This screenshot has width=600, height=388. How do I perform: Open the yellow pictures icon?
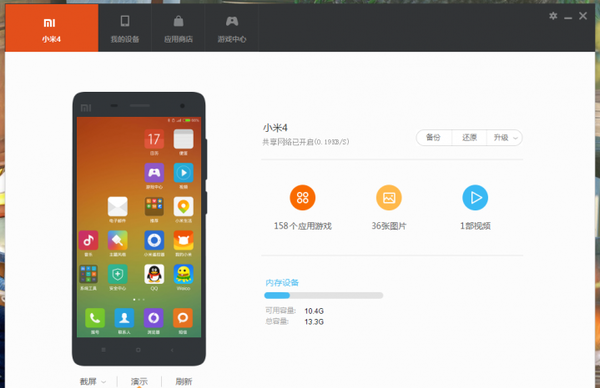click(389, 198)
